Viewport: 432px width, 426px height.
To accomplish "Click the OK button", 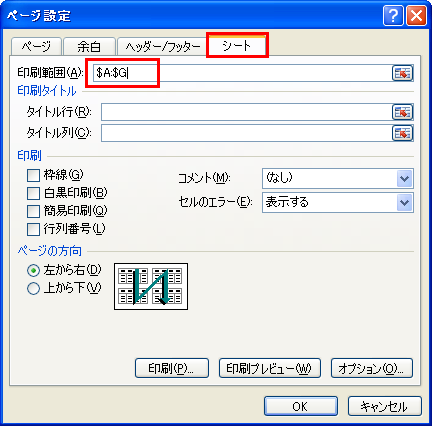I will coord(301,406).
